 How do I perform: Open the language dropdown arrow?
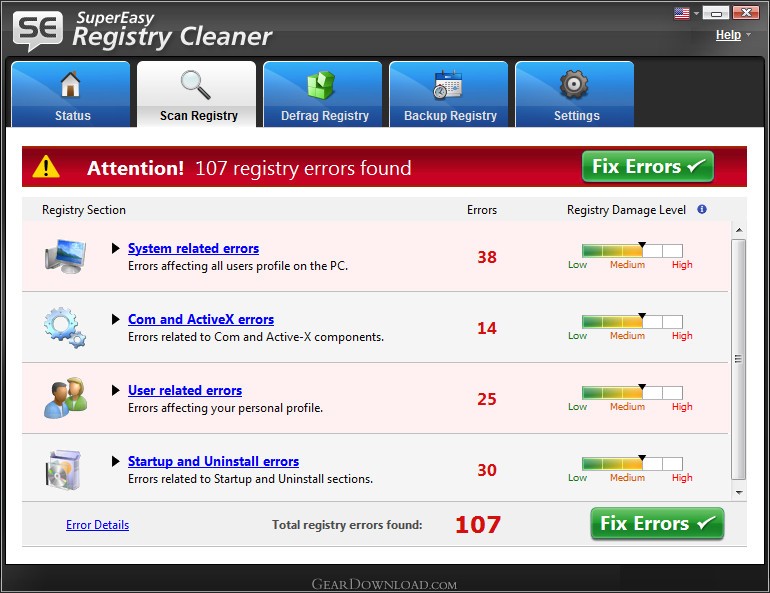(x=696, y=14)
